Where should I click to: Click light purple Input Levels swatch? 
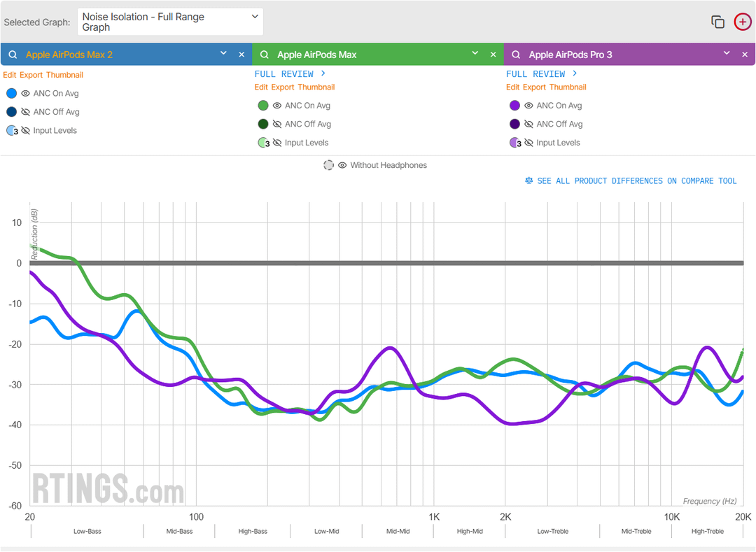[x=515, y=143]
